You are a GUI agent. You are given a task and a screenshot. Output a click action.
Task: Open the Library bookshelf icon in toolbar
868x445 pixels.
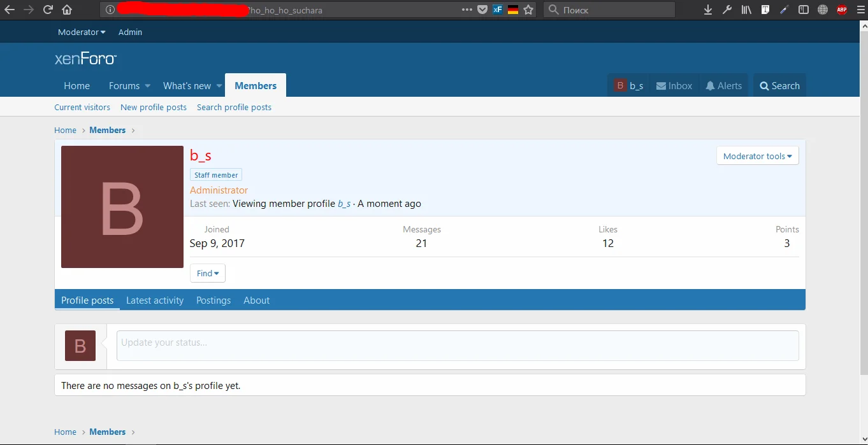746,10
